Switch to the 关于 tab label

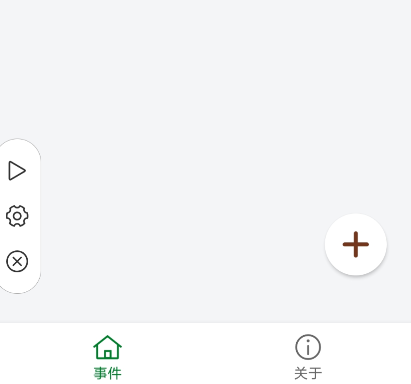pos(308,373)
